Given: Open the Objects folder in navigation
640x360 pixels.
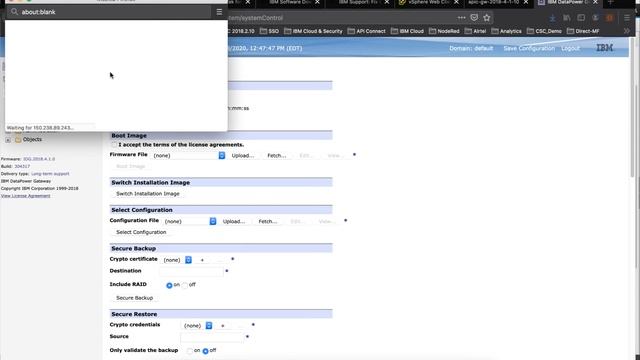Looking at the screenshot, I should [x=29, y=140].
